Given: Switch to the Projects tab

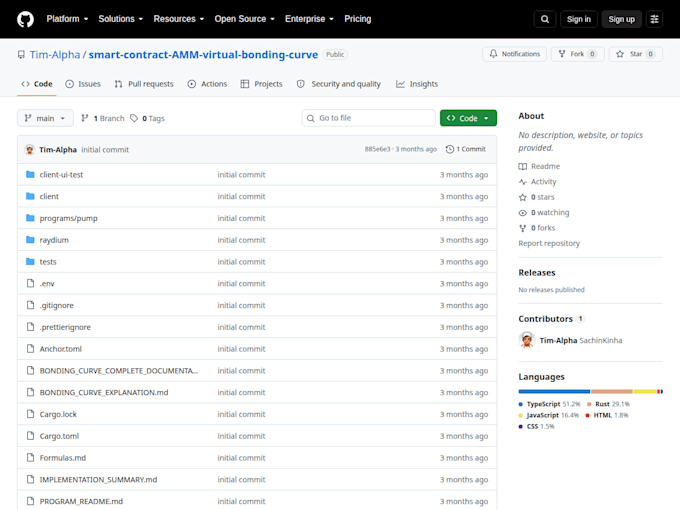Looking at the screenshot, I should 262,84.
